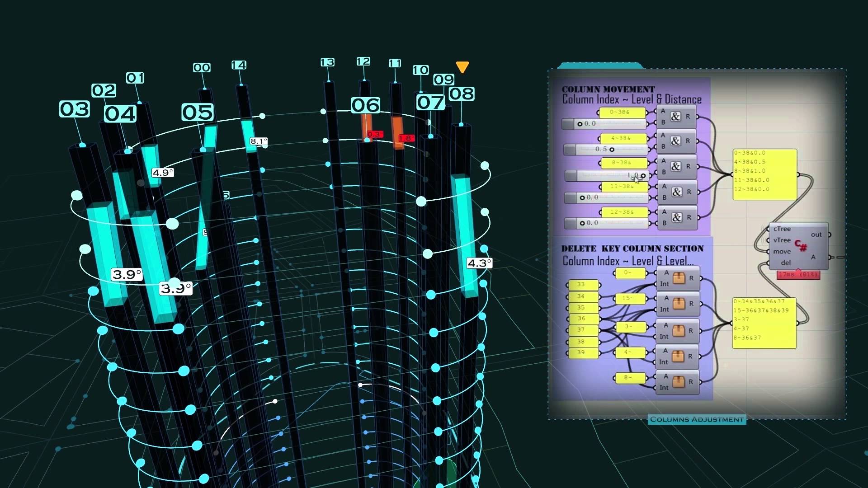Click the slider under the 12~38& panel
868x488 pixels.
click(x=607, y=223)
